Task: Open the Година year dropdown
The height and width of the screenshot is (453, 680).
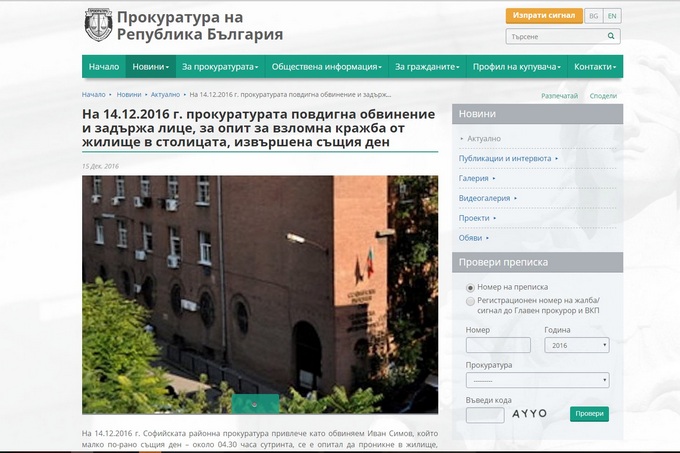Action: pyautogui.click(x=576, y=345)
